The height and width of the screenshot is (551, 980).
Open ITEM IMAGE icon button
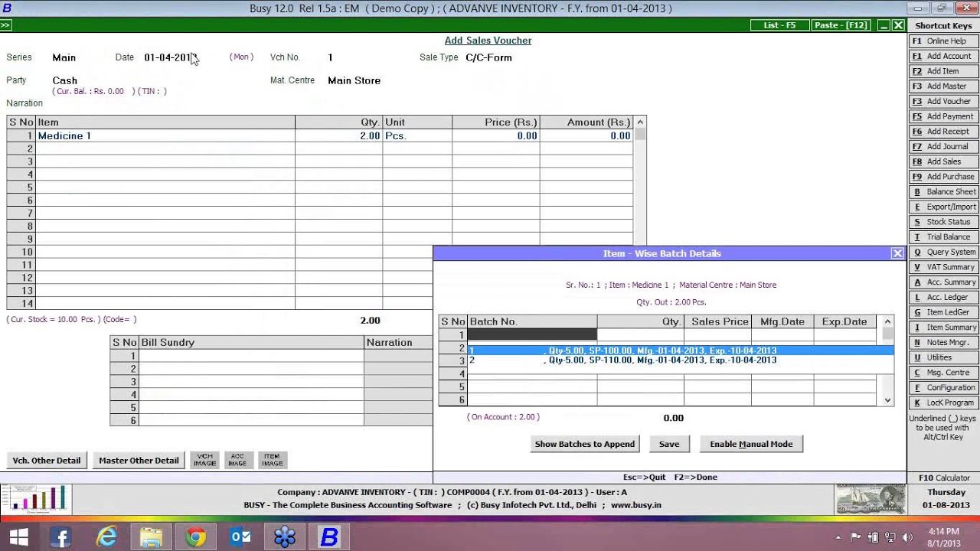tap(272, 460)
